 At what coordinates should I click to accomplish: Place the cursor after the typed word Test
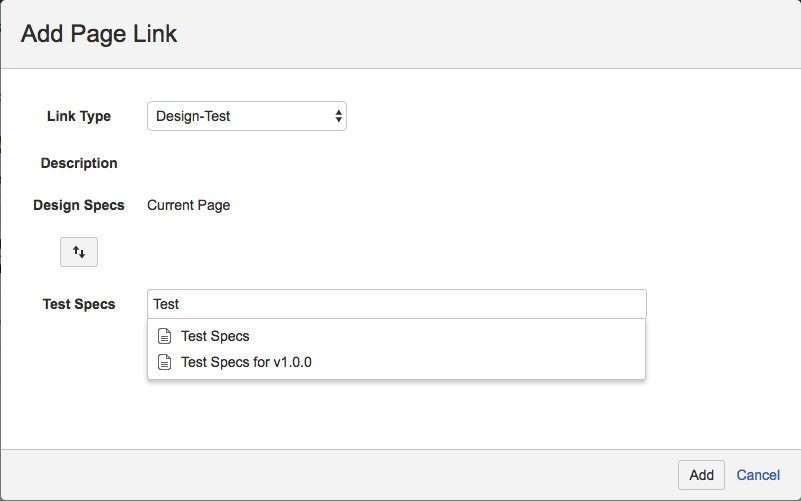point(181,304)
